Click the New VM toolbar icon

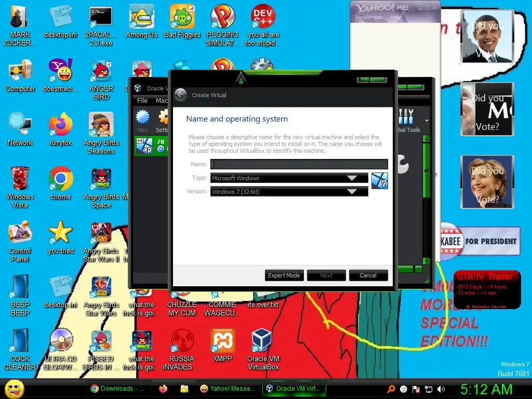[x=142, y=121]
